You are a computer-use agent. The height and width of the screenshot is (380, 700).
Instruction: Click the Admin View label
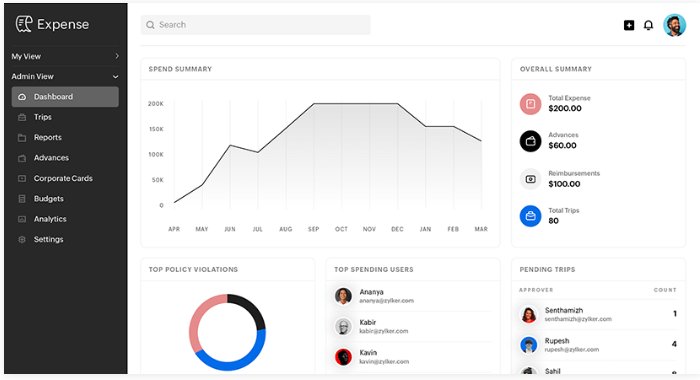pyautogui.click(x=33, y=76)
